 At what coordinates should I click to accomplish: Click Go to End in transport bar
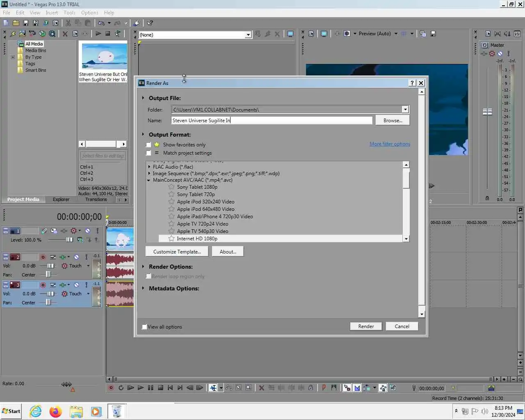[180, 388]
